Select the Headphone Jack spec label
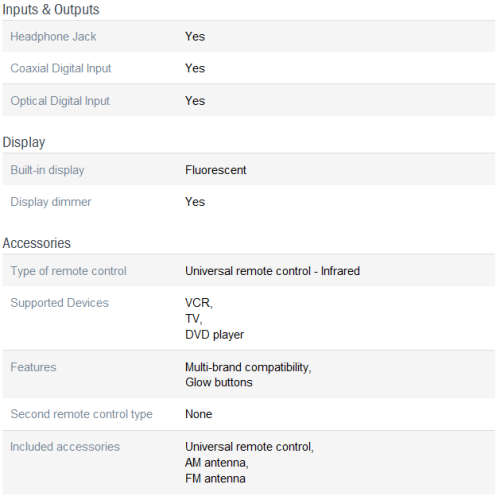500x500 pixels. (x=53, y=36)
